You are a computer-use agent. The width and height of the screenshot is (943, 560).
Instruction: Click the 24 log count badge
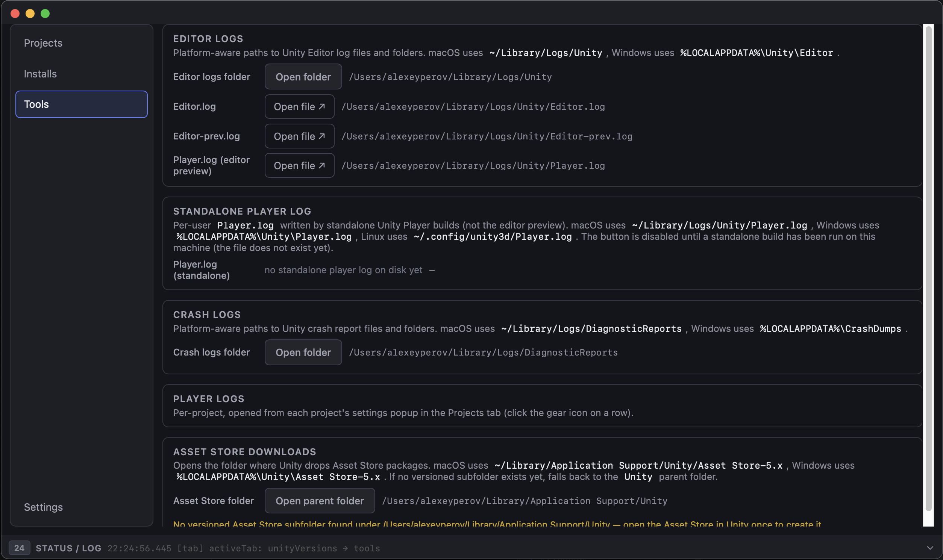(x=19, y=548)
